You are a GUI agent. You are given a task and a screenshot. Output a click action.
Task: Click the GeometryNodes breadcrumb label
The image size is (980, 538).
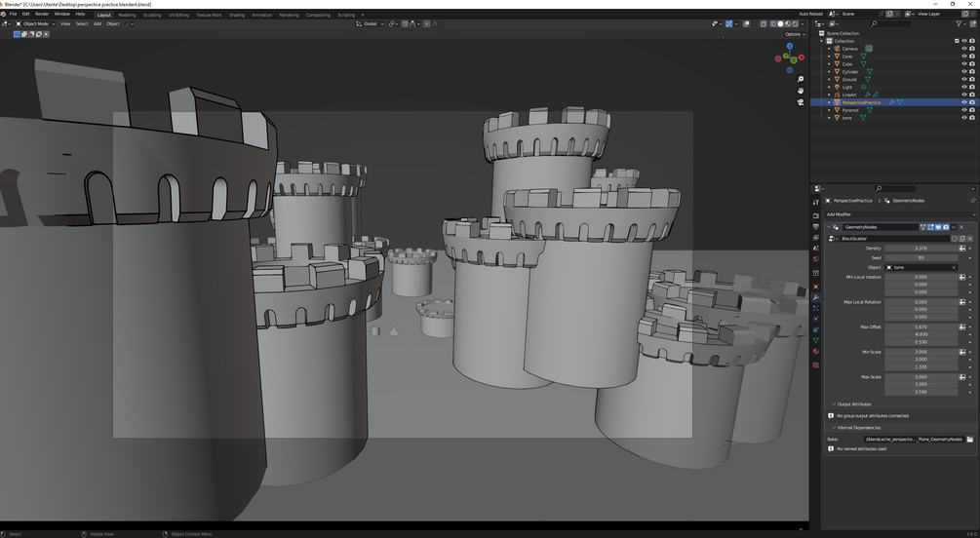tap(908, 201)
